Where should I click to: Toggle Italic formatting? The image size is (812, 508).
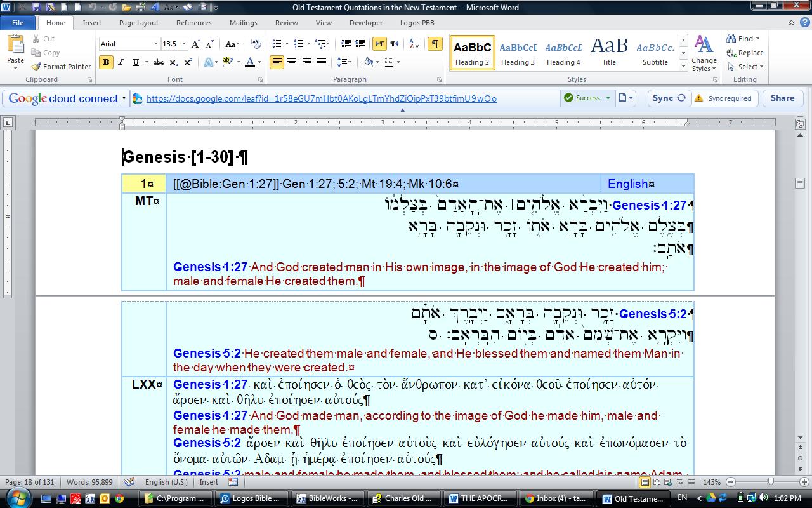121,62
